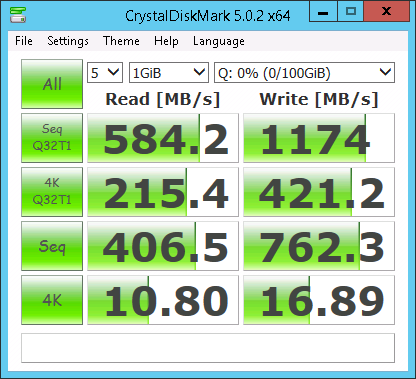Click the 4K write result 16.89
This screenshot has width=416, height=379.
[x=319, y=300]
